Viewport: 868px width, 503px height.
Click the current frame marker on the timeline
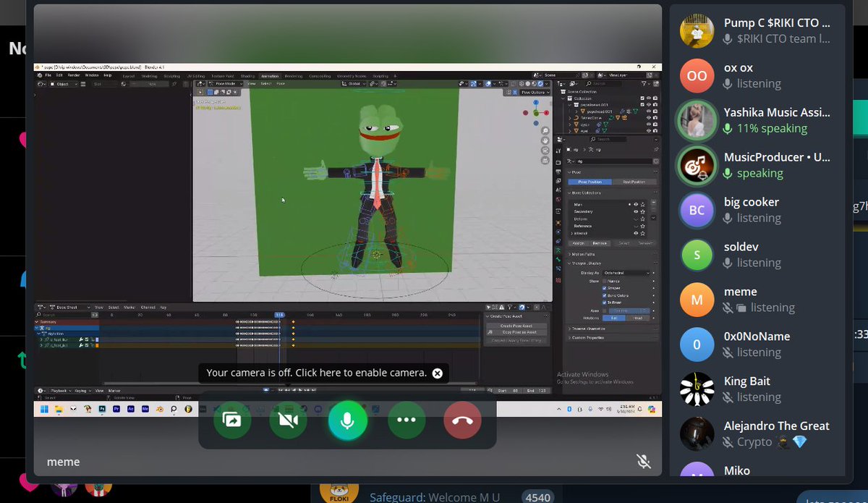[279, 315]
